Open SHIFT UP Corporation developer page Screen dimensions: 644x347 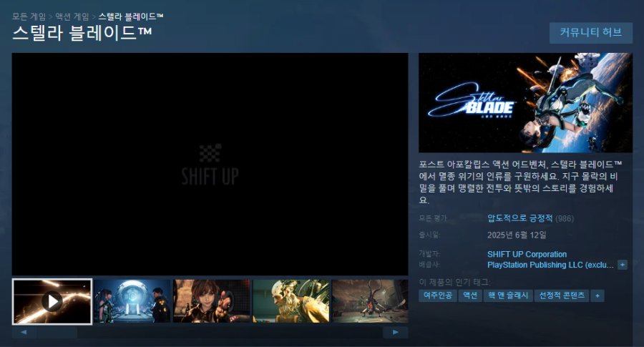(527, 254)
